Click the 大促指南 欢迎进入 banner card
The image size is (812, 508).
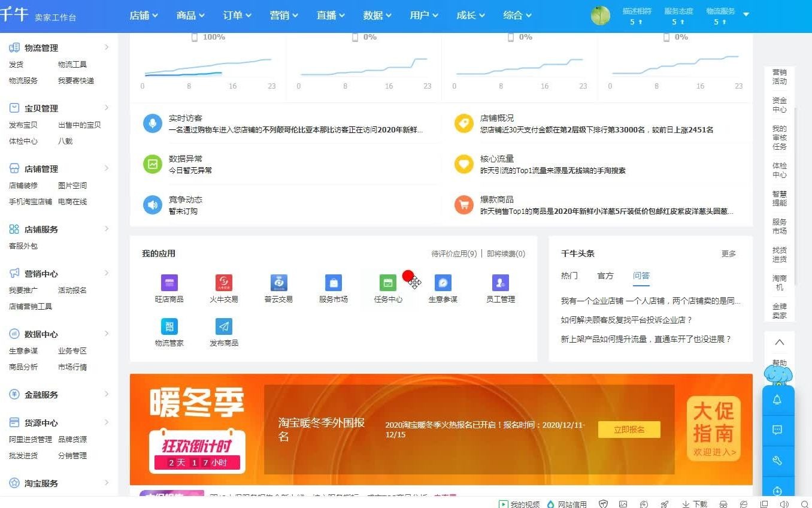click(x=714, y=429)
